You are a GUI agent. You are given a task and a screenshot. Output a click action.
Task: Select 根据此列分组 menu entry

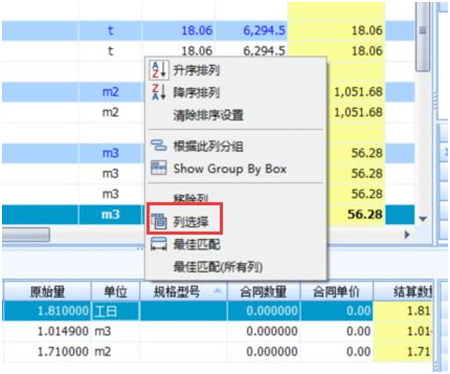[208, 146]
